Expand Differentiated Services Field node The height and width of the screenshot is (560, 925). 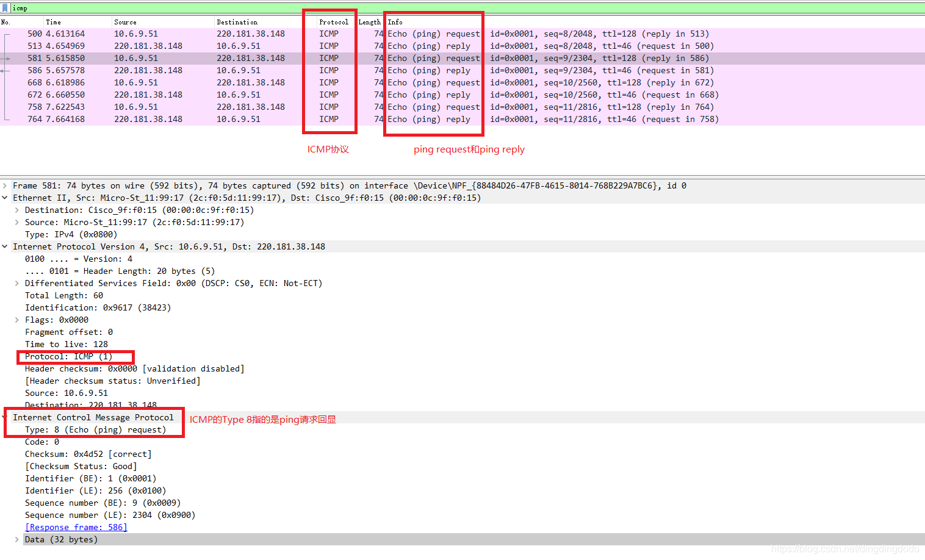[17, 283]
